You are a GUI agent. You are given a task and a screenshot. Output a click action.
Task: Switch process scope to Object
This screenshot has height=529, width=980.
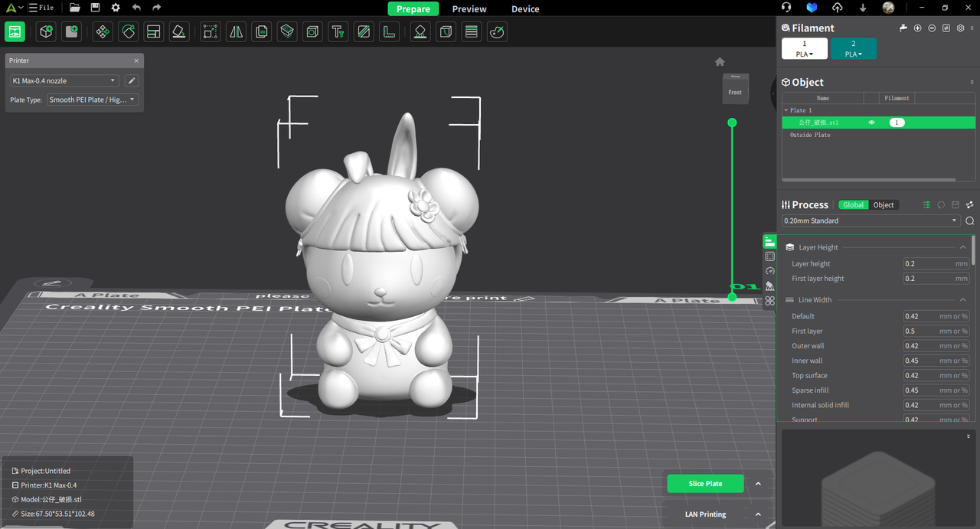click(884, 205)
